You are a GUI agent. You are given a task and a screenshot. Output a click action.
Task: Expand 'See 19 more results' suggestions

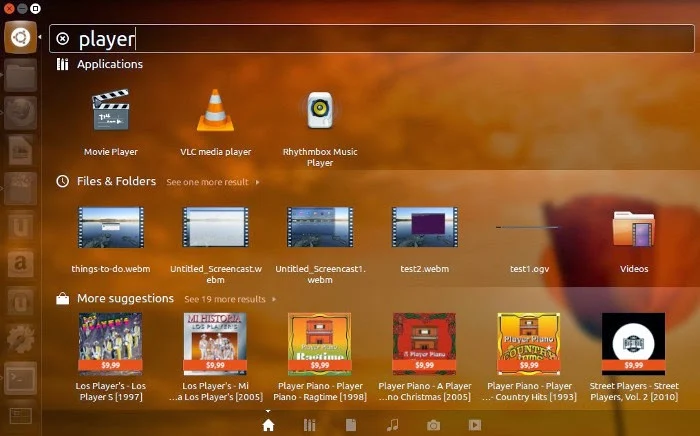click(x=230, y=299)
